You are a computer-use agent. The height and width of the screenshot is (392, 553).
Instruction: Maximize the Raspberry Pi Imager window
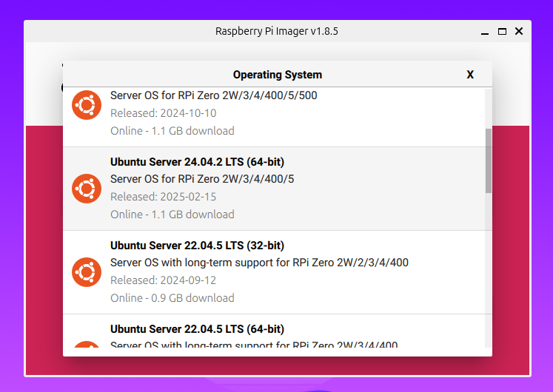pyautogui.click(x=502, y=31)
